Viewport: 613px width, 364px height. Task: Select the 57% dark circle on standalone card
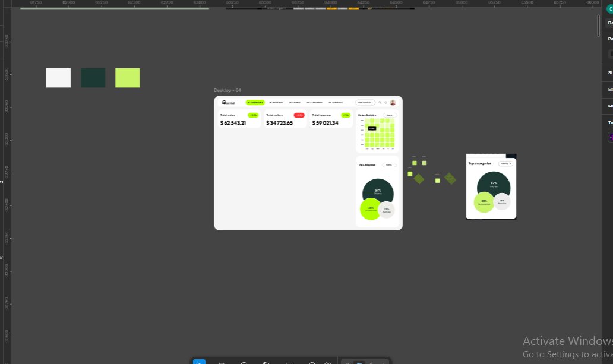[494, 183]
